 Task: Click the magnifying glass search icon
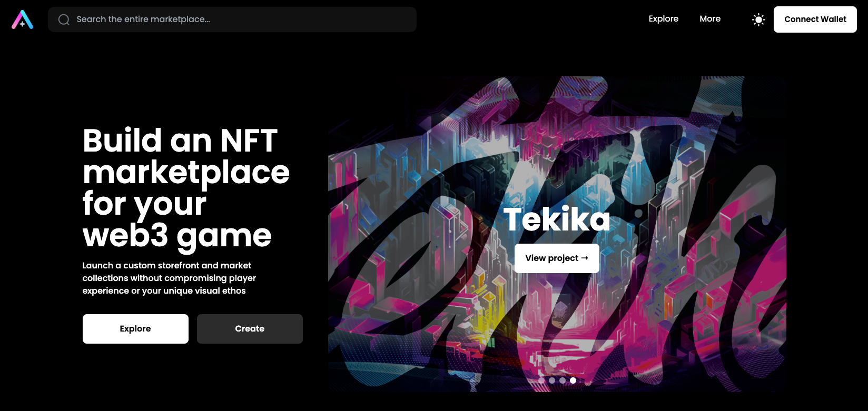tap(64, 19)
